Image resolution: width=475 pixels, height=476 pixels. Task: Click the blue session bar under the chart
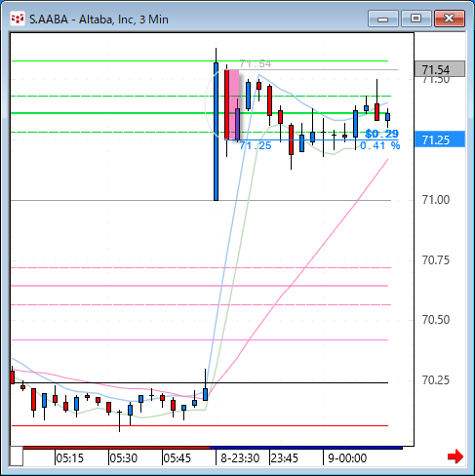(x=306, y=448)
